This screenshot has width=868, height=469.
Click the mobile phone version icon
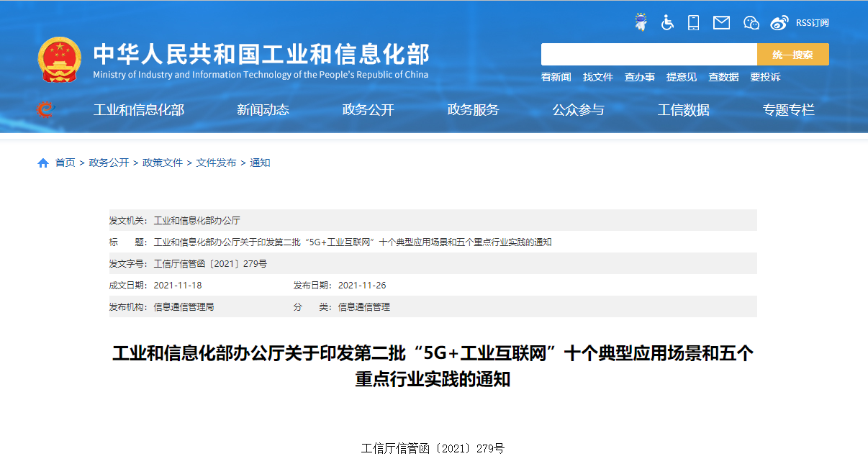pos(693,22)
